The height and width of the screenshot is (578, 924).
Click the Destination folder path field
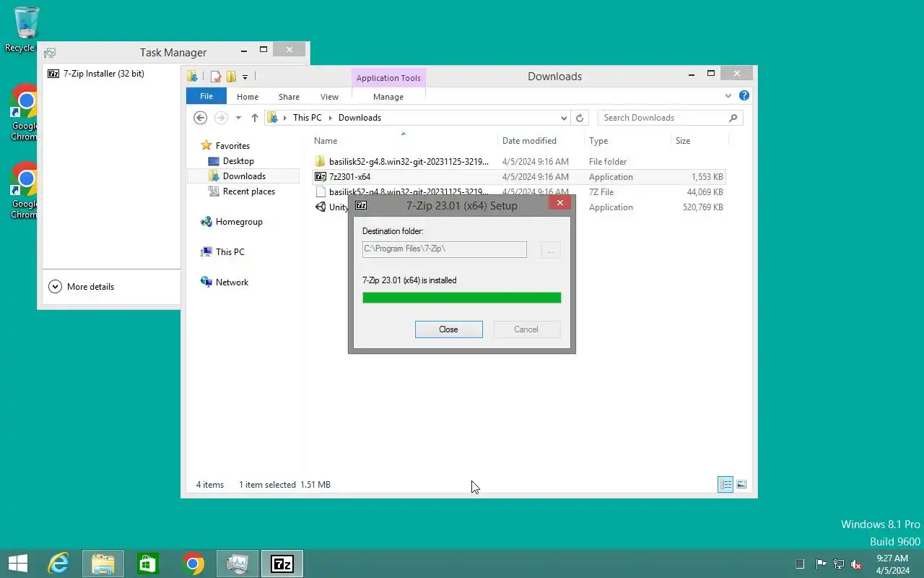point(444,249)
